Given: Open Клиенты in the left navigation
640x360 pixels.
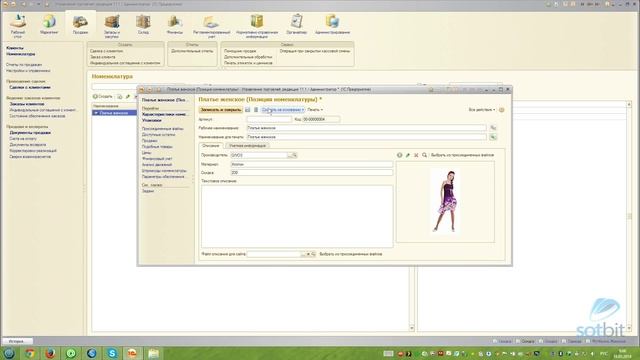Looking at the screenshot, I should point(15,48).
